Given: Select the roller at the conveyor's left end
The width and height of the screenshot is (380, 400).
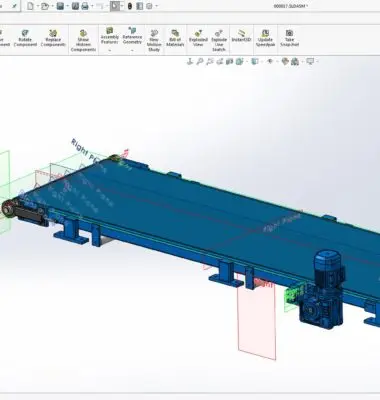Looking at the screenshot, I should (7, 209).
